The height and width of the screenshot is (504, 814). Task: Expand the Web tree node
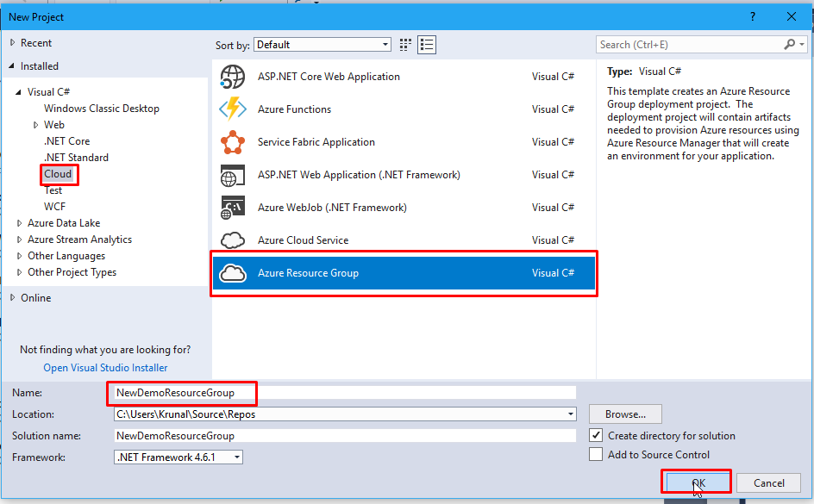[x=35, y=124]
